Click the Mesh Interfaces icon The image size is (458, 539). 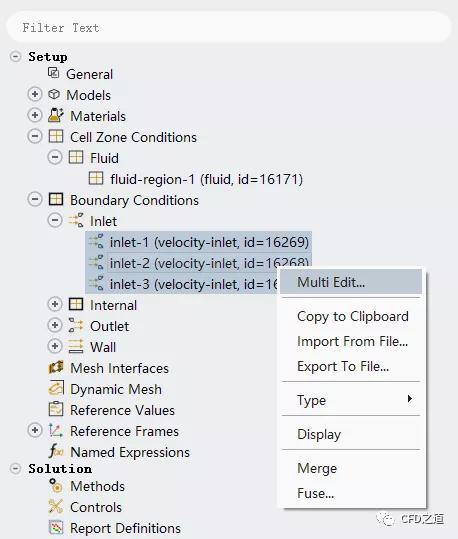point(56,367)
